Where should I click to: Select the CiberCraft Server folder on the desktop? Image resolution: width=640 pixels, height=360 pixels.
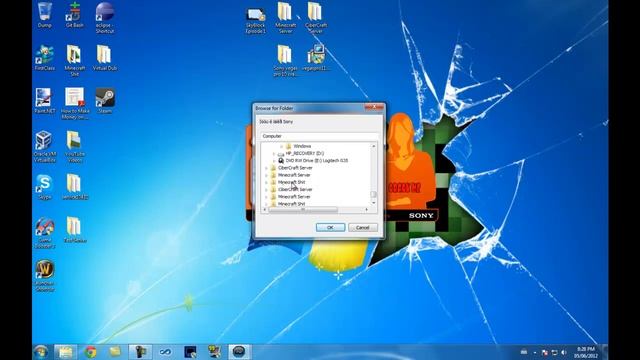(316, 18)
